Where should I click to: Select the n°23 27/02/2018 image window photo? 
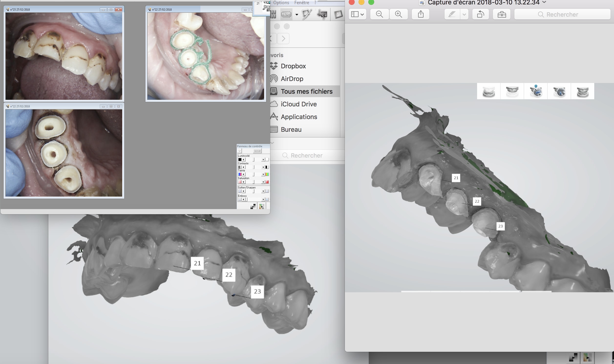click(x=64, y=56)
